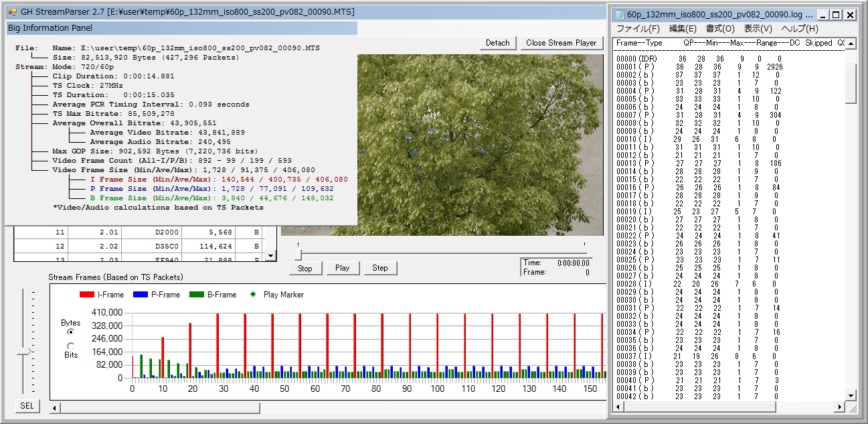Select the Bytes radio button
This screenshot has width=868, height=424.
70,332
